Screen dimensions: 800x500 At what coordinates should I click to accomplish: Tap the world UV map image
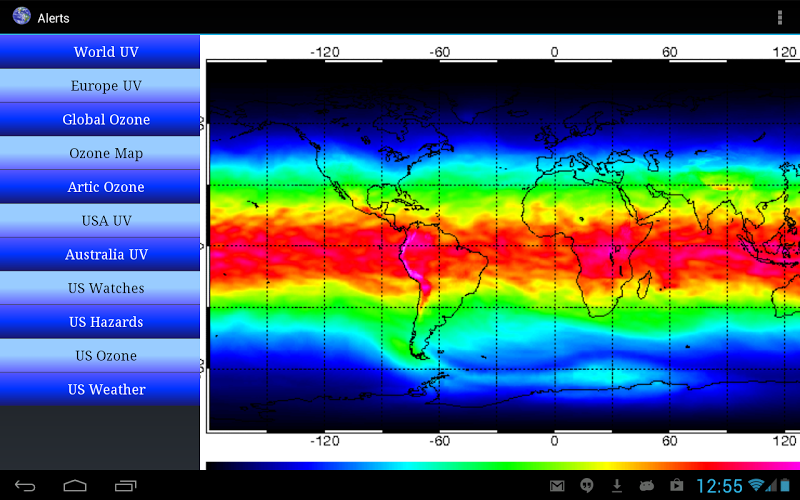503,246
